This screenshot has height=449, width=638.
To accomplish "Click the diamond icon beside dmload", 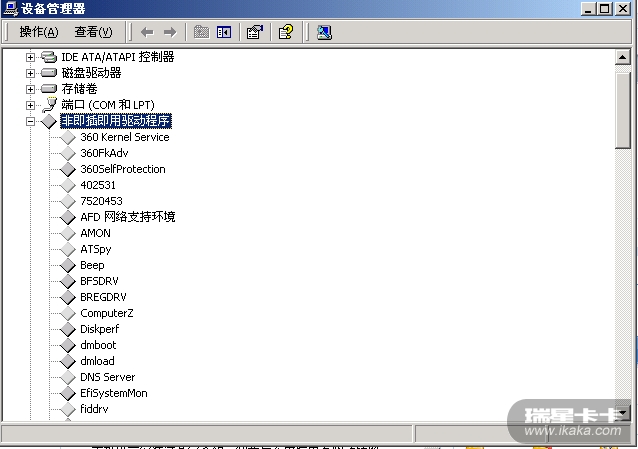I will [68, 361].
